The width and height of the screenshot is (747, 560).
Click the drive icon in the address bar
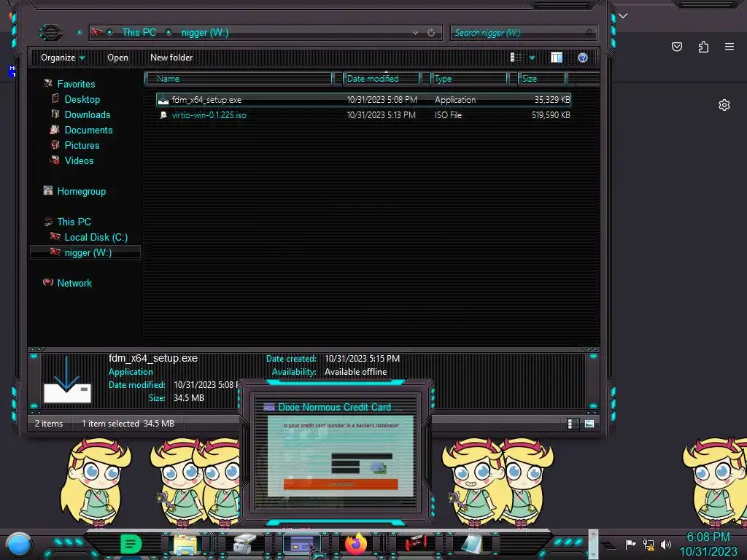pos(97,32)
